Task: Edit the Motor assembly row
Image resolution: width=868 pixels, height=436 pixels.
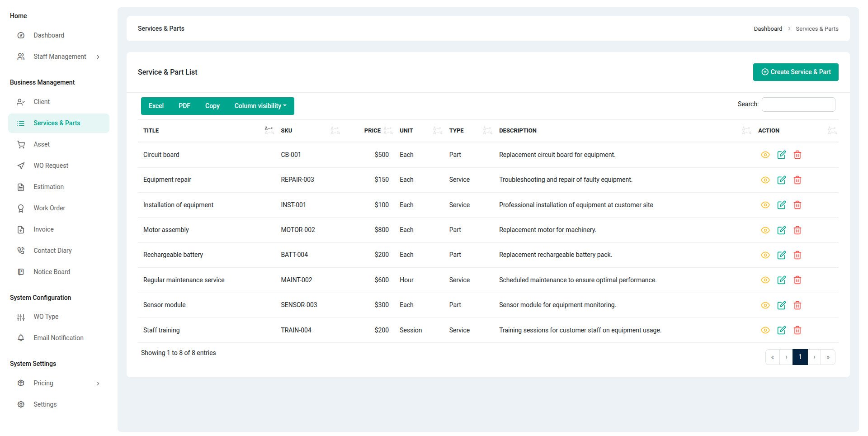Action: [781, 230]
